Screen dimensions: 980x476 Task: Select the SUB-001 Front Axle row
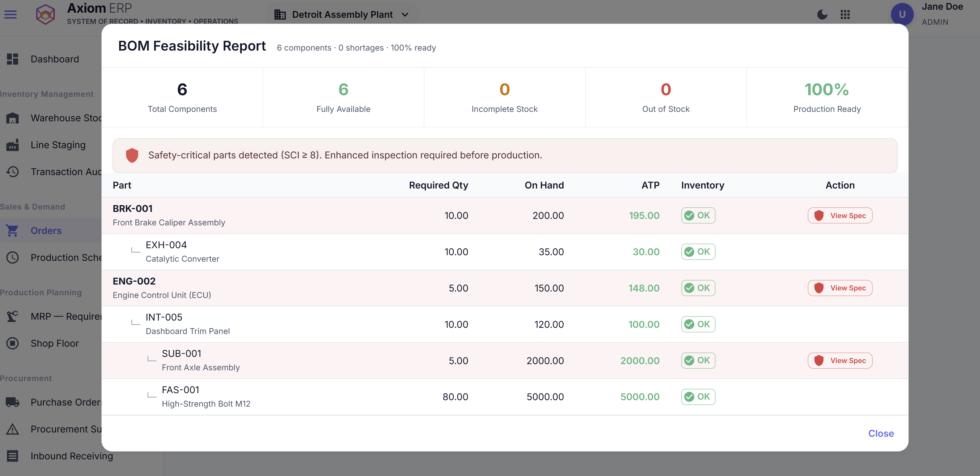pyautogui.click(x=505, y=360)
